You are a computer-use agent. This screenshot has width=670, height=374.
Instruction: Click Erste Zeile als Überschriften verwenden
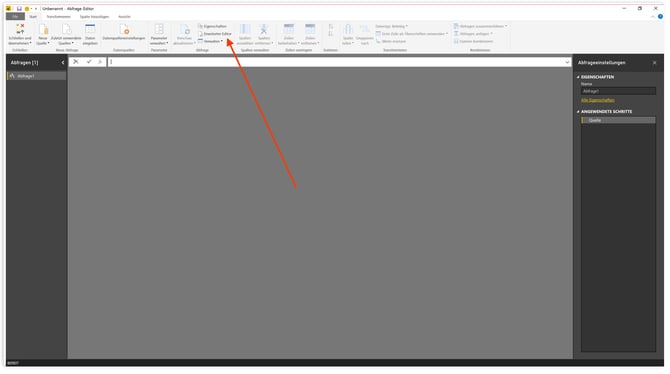[x=411, y=34]
